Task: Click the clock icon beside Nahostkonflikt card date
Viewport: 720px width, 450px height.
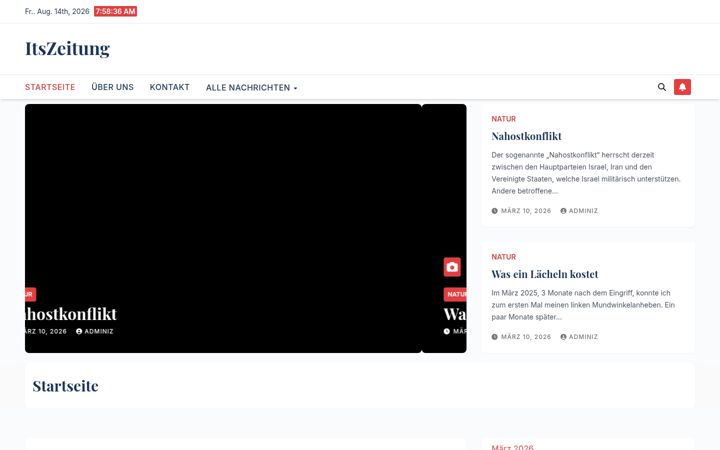Action: [x=495, y=211]
